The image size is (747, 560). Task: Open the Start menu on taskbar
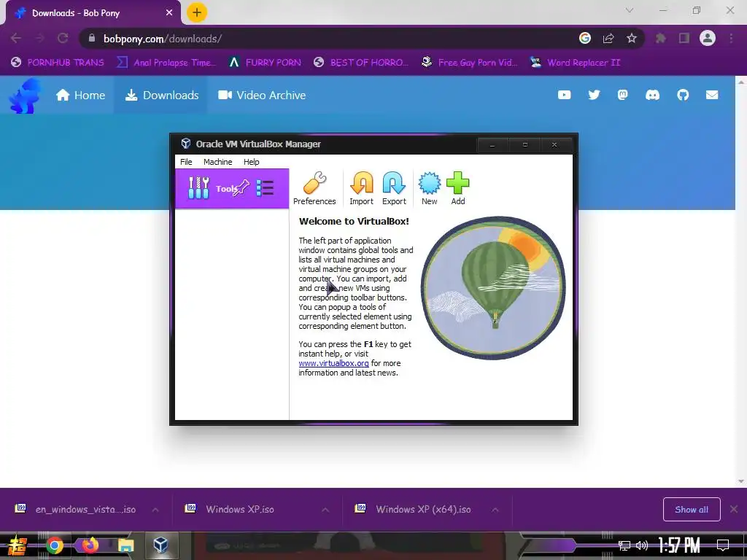[18, 545]
